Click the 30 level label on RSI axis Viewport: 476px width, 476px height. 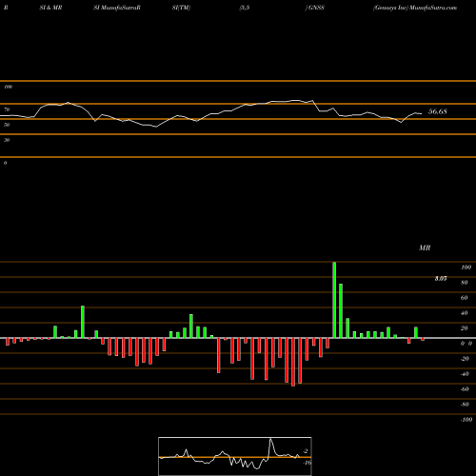pos(7,140)
